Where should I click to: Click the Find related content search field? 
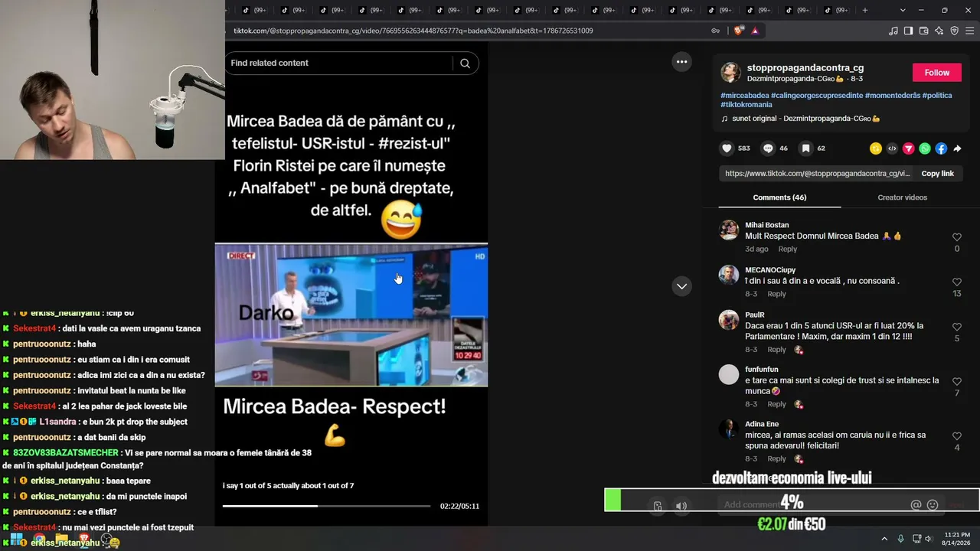[351, 63]
